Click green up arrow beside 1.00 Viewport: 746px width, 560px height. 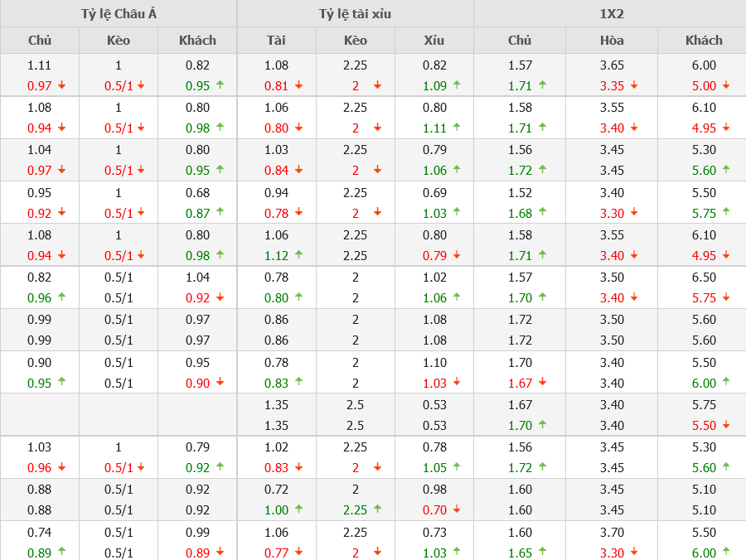(299, 510)
